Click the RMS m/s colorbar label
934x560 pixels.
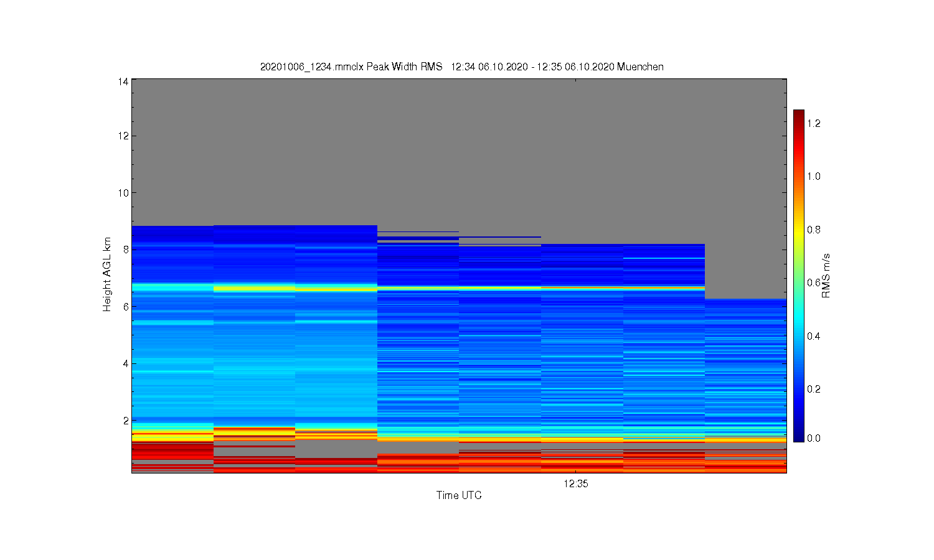(826, 276)
